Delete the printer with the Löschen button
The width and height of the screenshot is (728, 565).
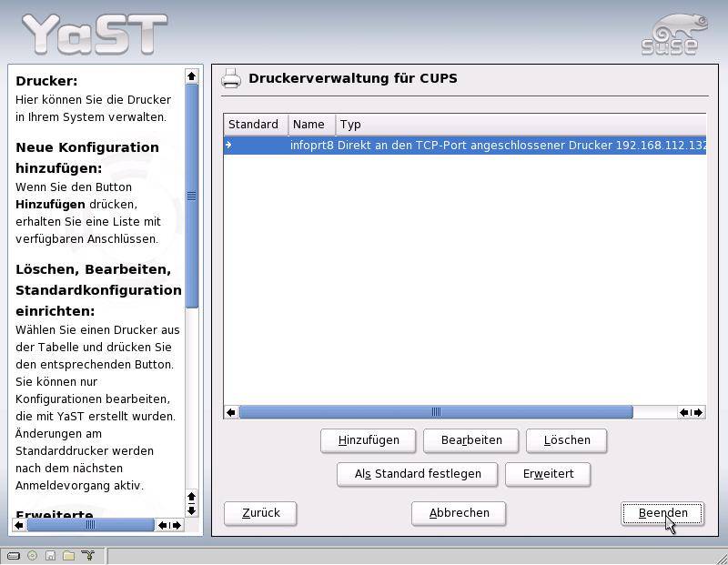566,440
